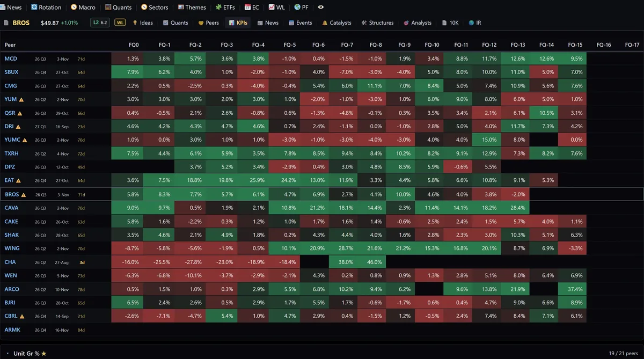
Task: Click the $49.87 price in header
Action: click(50, 23)
